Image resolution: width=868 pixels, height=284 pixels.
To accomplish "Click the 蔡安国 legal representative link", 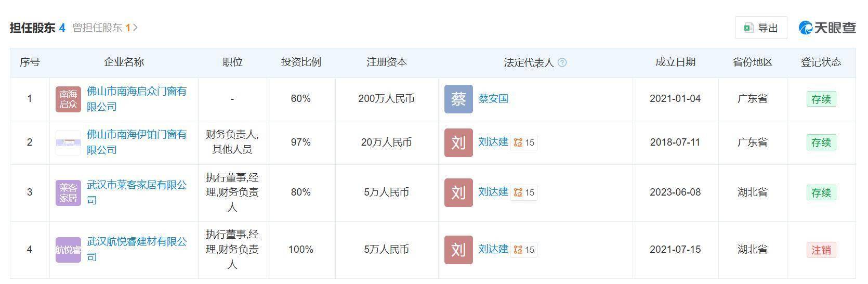I will tap(493, 98).
